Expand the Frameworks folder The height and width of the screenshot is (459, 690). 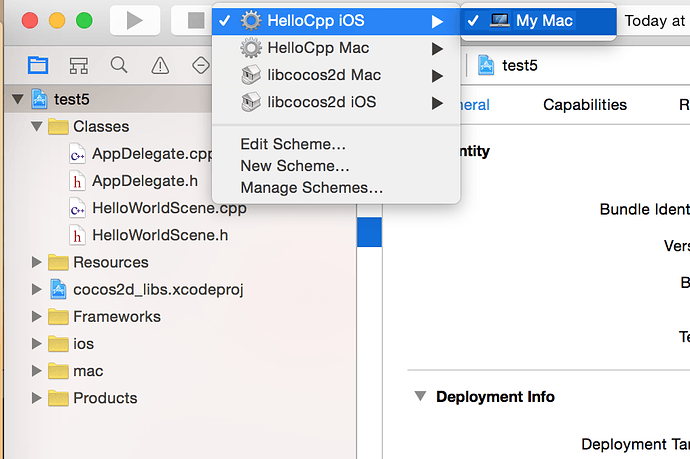click(x=38, y=316)
